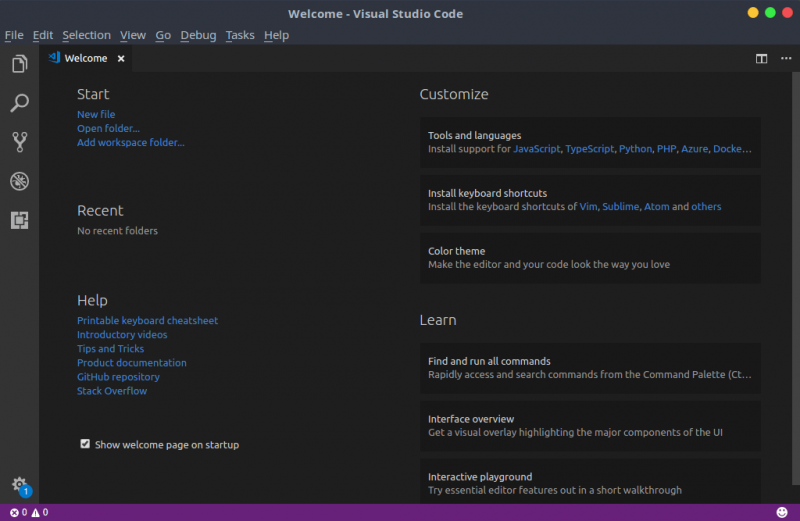Screen dimensions: 800x521
Task: Open the Interface overview card
Action: click(590, 426)
